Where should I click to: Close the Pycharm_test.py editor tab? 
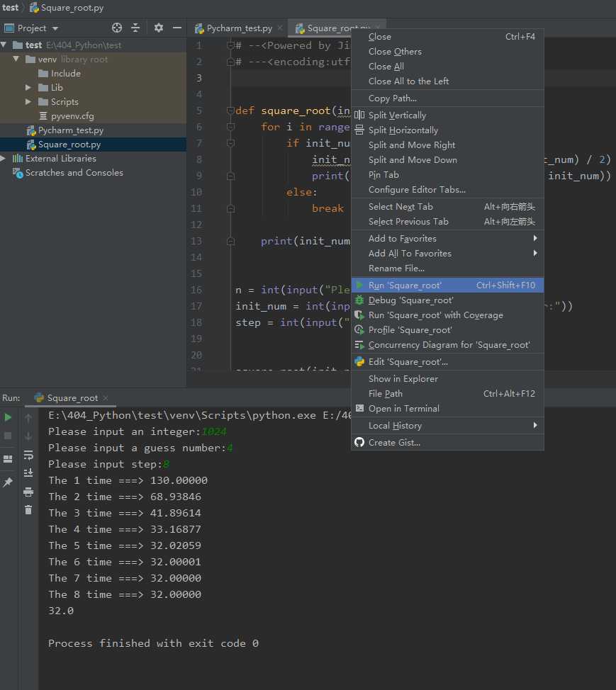click(280, 28)
